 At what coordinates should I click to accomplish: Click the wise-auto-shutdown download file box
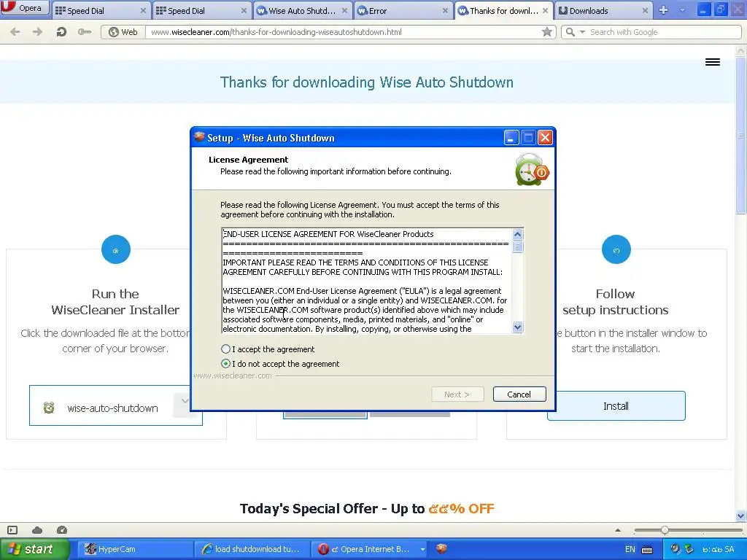(x=116, y=405)
